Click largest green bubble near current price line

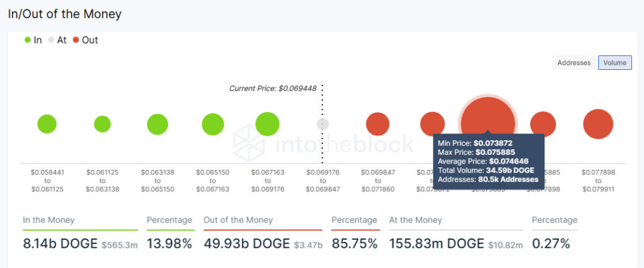pos(267,124)
